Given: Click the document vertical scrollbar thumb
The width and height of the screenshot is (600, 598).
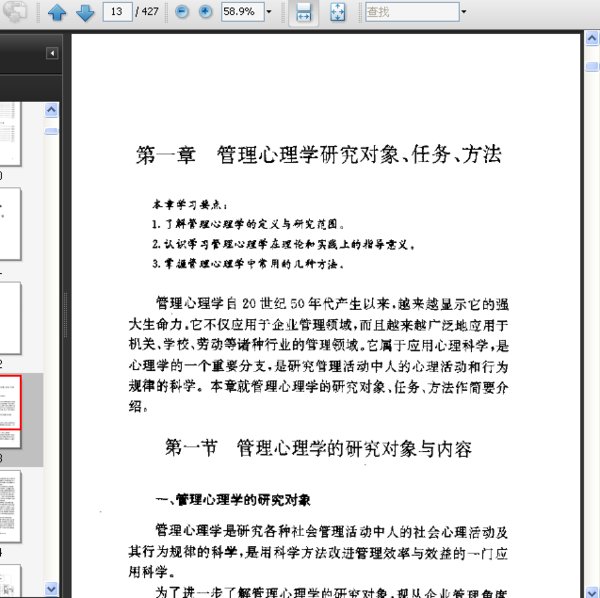Looking at the screenshot, I should coord(592,67).
